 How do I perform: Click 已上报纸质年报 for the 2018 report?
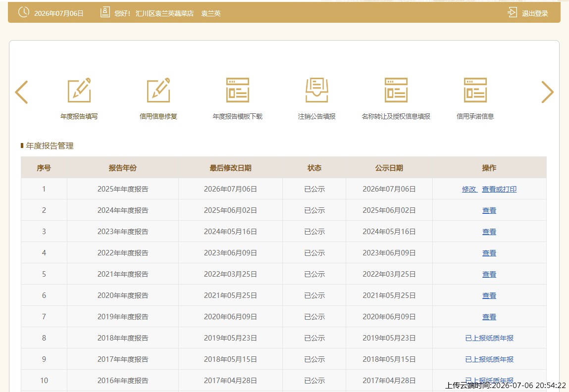click(x=489, y=339)
